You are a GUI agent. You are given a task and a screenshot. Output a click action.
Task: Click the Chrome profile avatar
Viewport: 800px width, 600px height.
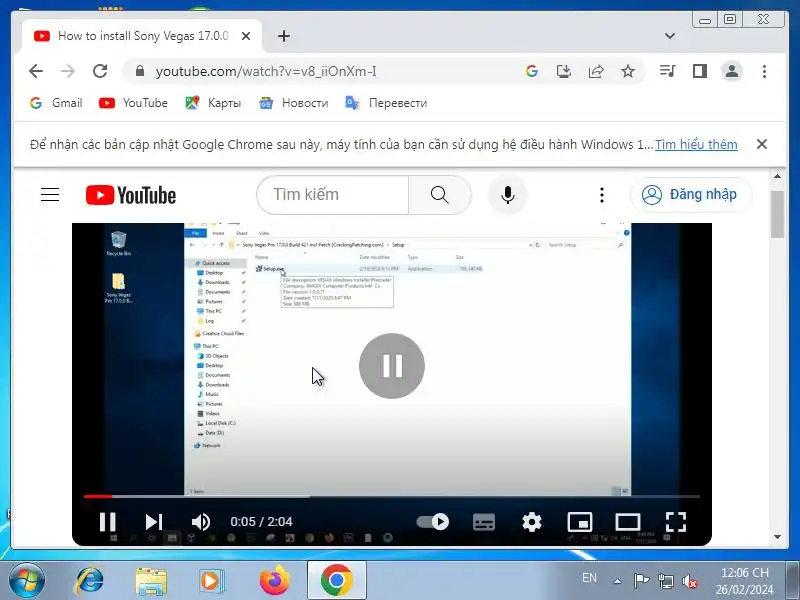[732, 71]
